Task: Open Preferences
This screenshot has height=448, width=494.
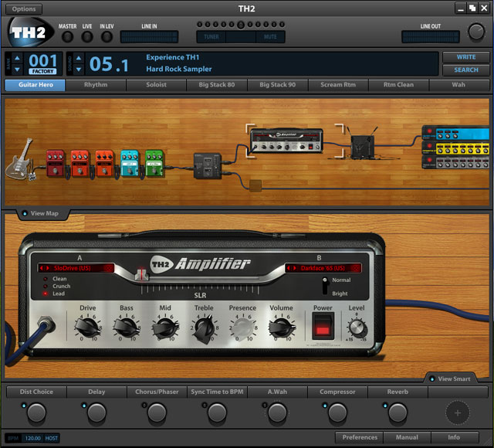Action: [x=360, y=437]
